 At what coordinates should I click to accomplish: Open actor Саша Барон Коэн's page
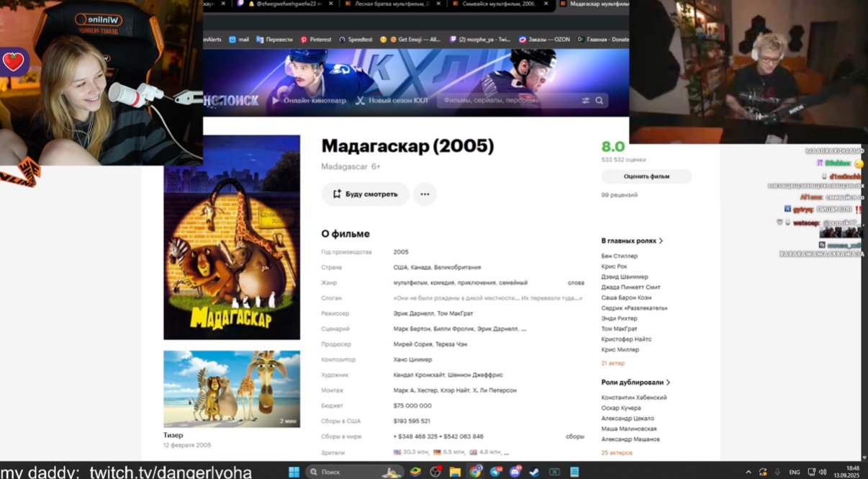point(626,297)
